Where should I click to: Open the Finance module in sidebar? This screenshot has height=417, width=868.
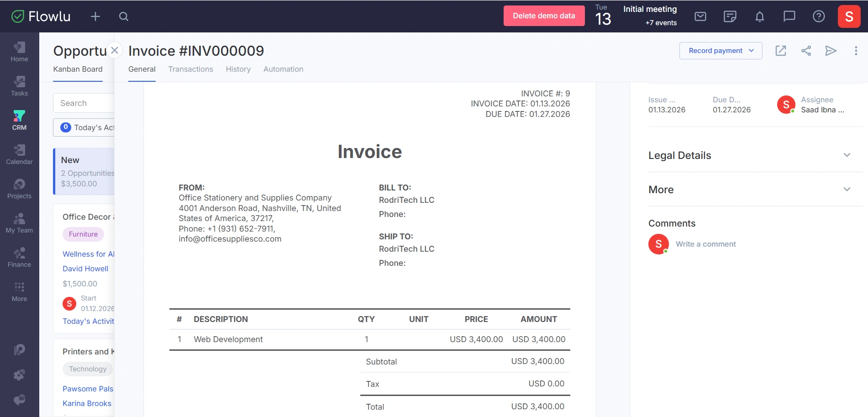[19, 257]
